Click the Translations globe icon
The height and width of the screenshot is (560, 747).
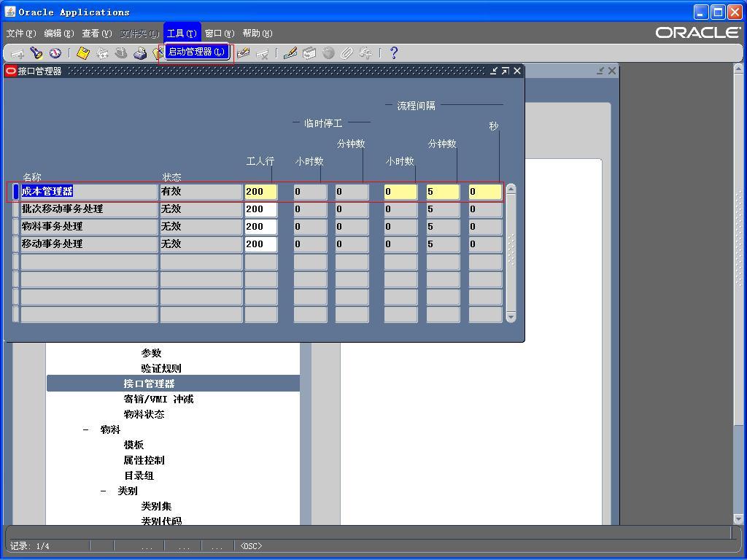pyautogui.click(x=328, y=52)
